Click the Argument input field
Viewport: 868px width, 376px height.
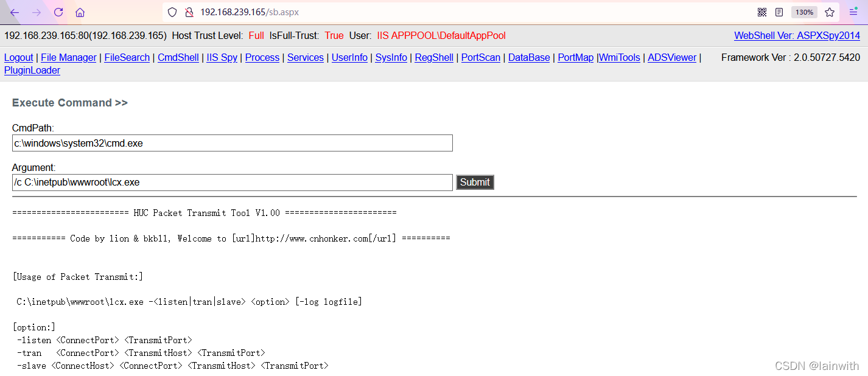233,182
